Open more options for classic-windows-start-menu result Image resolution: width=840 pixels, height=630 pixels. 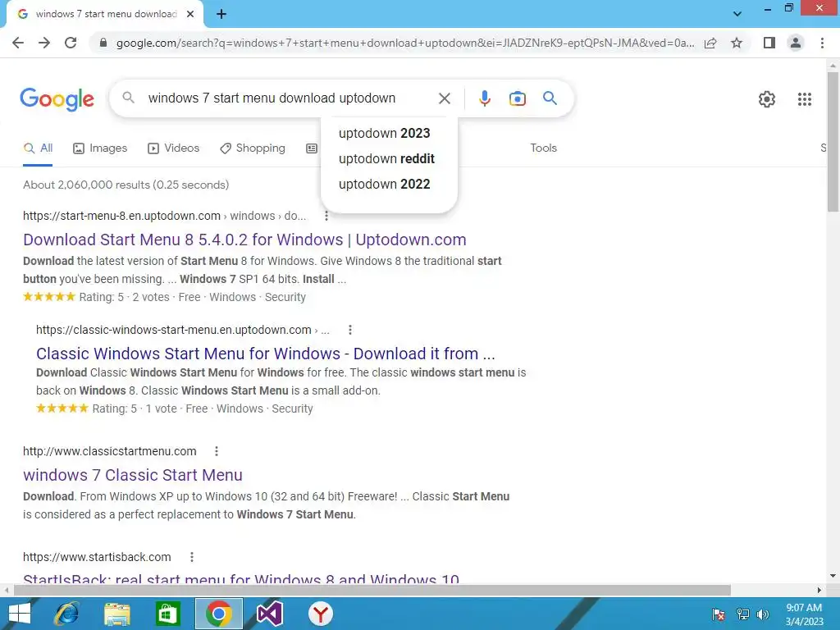point(349,330)
